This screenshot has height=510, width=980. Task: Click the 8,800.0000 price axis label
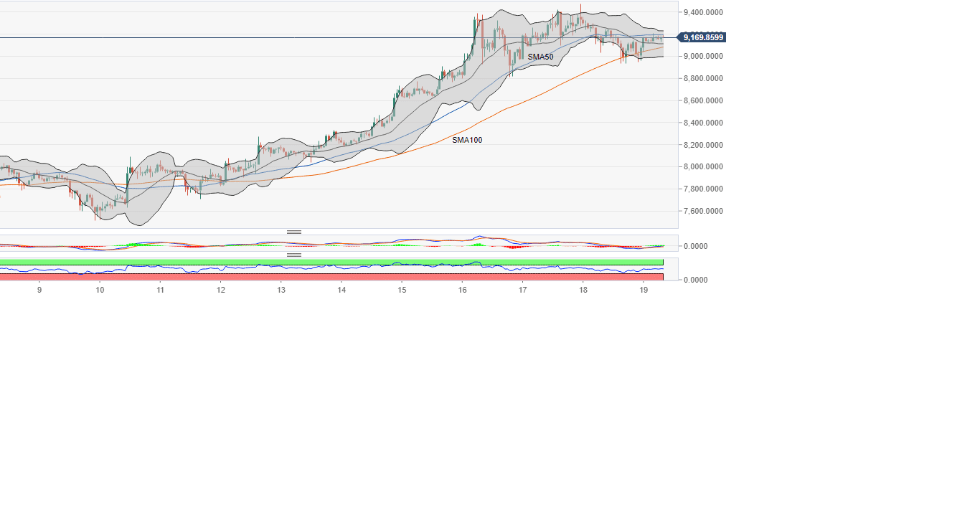(x=703, y=78)
